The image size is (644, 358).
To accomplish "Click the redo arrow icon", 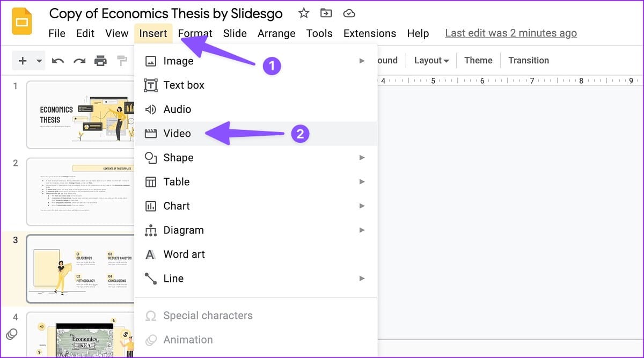I will coord(79,61).
